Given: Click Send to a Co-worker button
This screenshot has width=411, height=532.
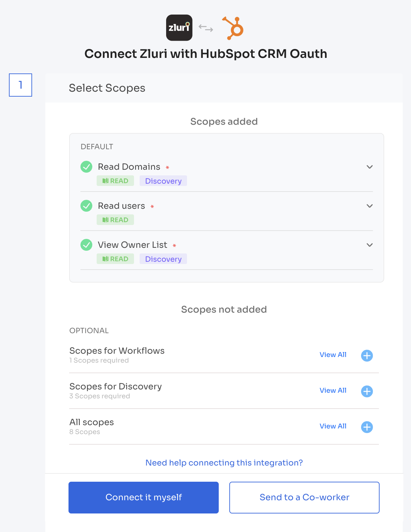Looking at the screenshot, I should (304, 498).
